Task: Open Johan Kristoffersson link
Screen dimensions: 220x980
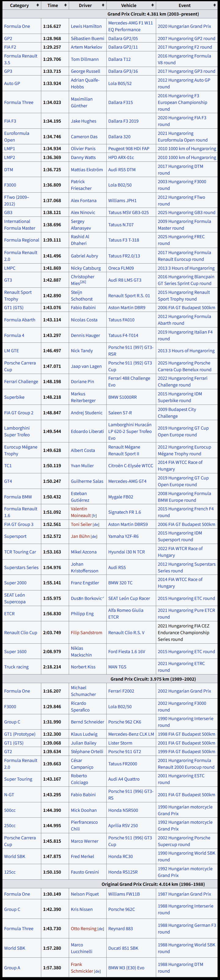Action: (84, 567)
